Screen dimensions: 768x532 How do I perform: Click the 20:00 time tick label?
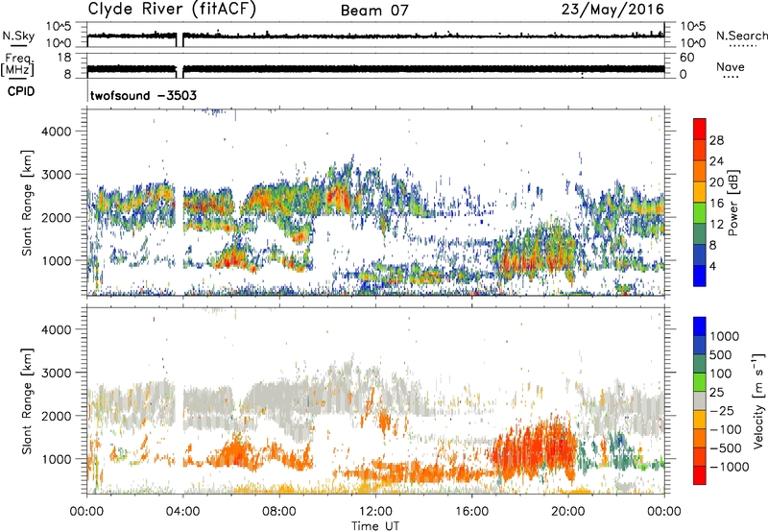568,512
